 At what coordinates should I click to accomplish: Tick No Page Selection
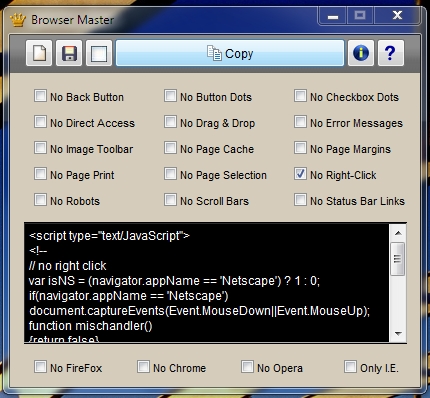coord(170,174)
